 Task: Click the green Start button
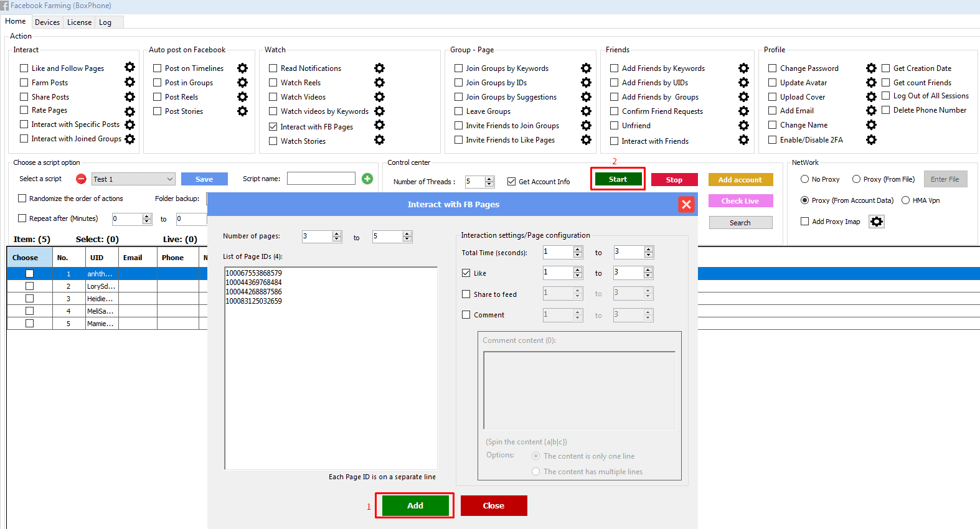coord(618,179)
